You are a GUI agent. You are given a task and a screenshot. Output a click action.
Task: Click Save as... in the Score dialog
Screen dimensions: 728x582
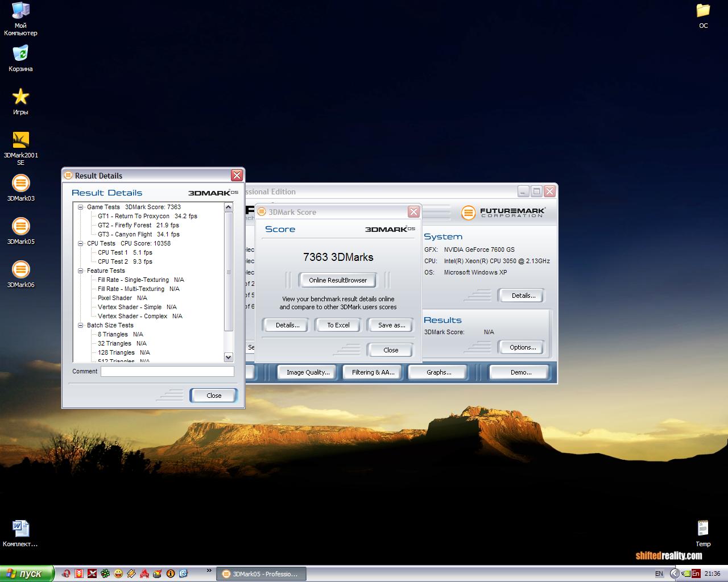[x=392, y=325]
